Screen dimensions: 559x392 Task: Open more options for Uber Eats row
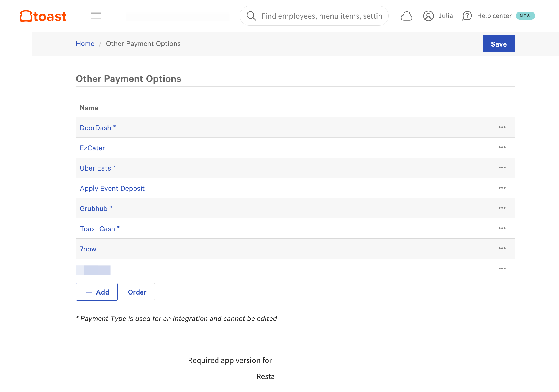coord(502,168)
